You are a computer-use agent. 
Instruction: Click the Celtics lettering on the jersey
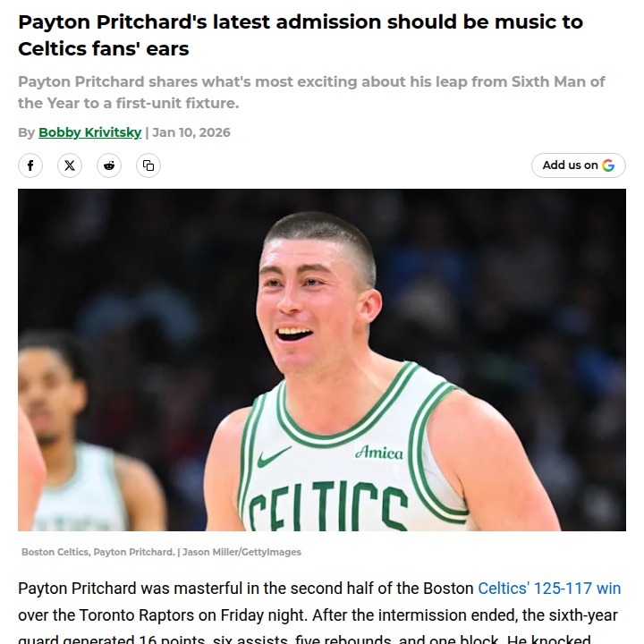[327, 506]
